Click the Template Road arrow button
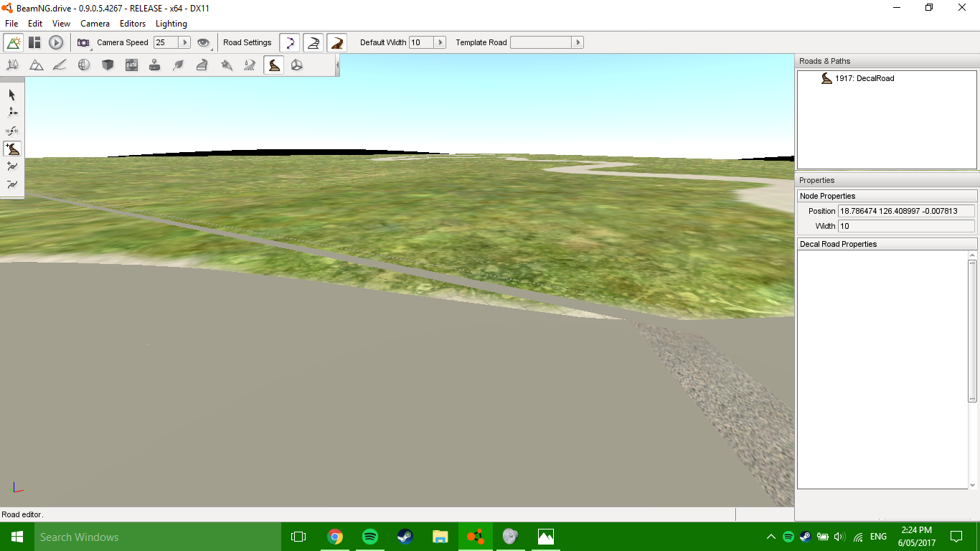The image size is (980, 551). tap(578, 42)
